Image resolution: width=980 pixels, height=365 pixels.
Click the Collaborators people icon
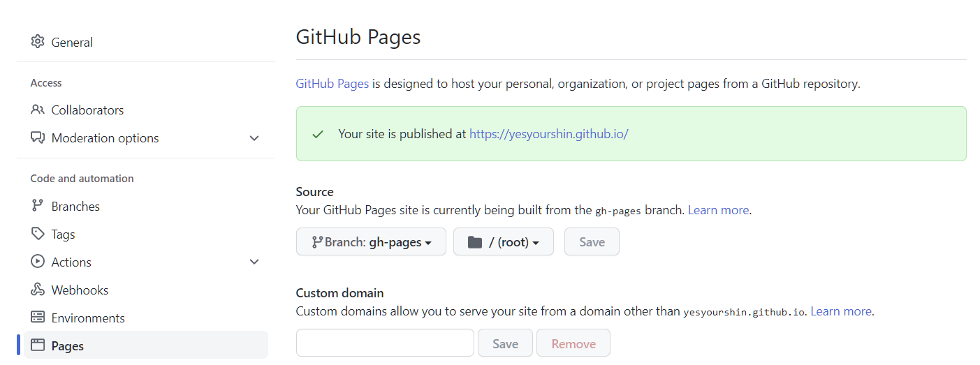pyautogui.click(x=38, y=110)
